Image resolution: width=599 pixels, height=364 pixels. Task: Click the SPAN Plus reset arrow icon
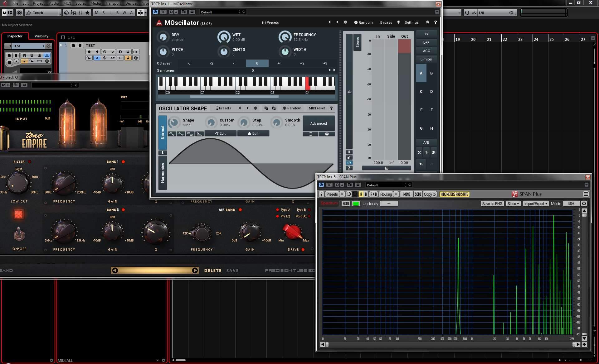click(x=348, y=194)
